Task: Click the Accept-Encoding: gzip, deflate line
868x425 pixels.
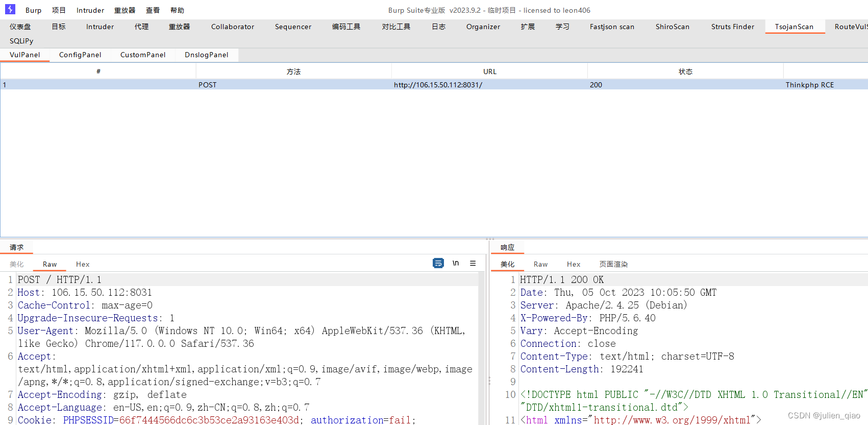Action: tap(102, 394)
